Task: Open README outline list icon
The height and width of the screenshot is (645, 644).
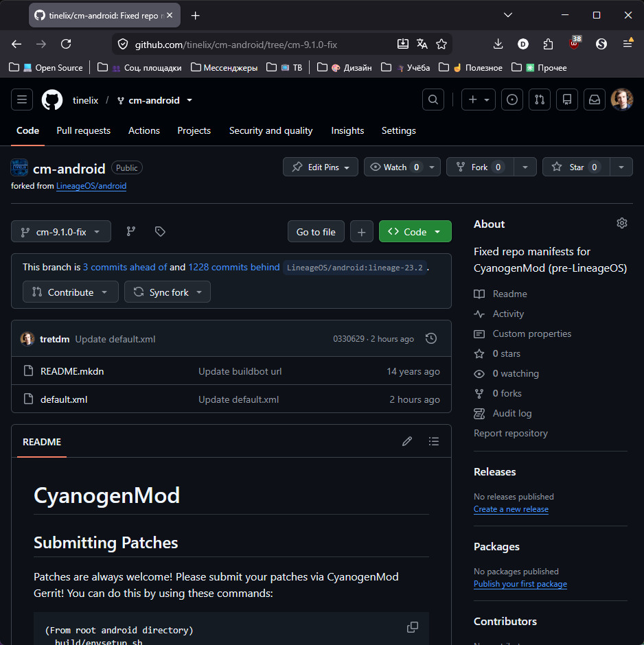Action: pyautogui.click(x=434, y=441)
